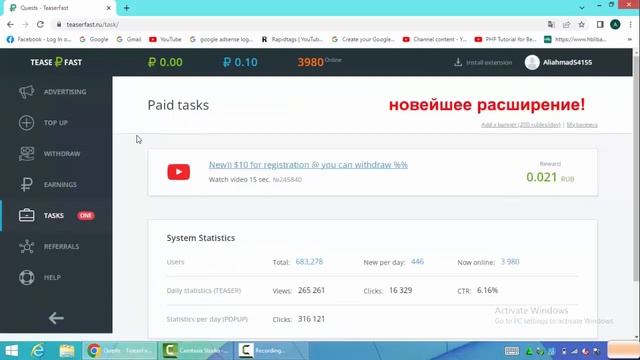Screen dimensions: 640x360
Task: Select the Top Up menu item
Action: click(x=56, y=123)
